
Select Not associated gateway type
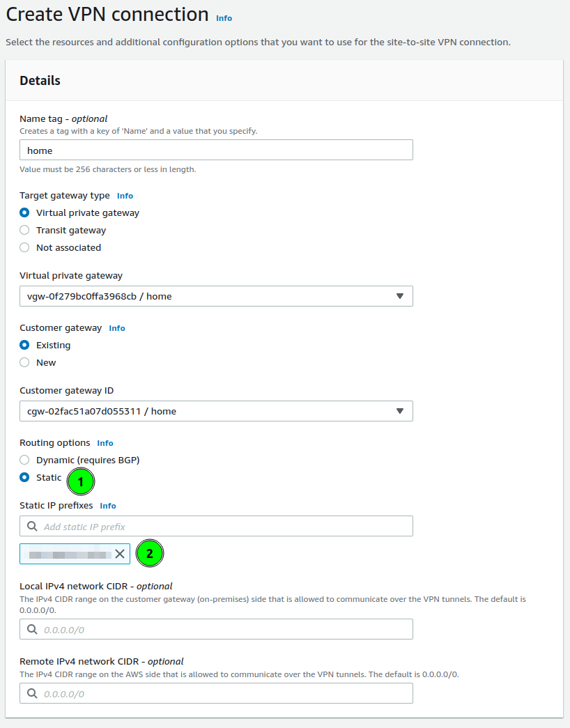coord(25,248)
